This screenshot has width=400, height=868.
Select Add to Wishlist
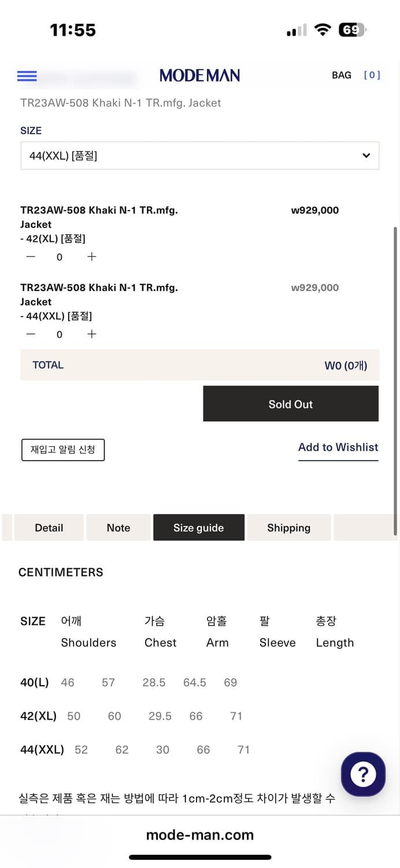click(x=338, y=447)
